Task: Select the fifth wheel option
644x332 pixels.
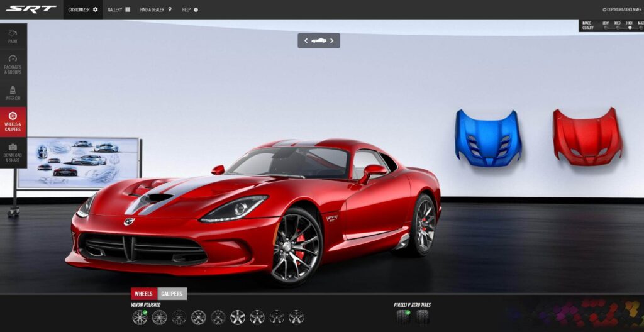Action: [x=218, y=317]
